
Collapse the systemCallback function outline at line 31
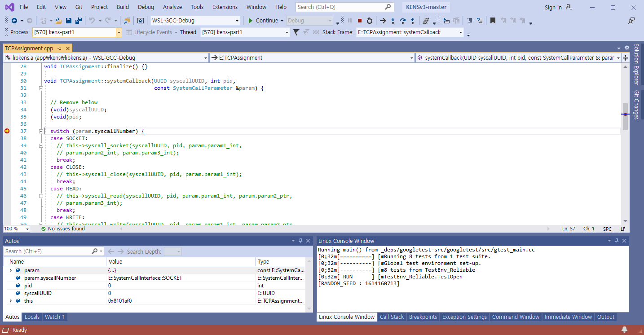[x=41, y=88]
